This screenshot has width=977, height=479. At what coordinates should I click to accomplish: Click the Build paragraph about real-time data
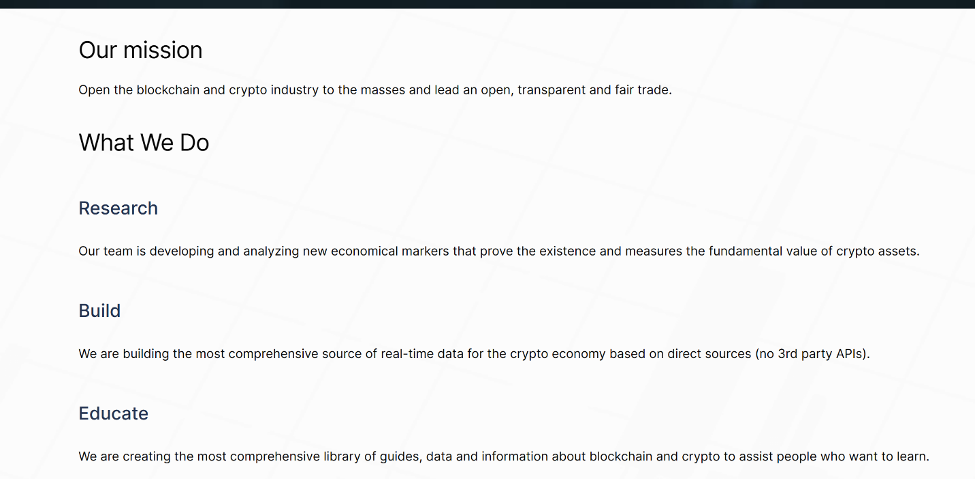(474, 354)
